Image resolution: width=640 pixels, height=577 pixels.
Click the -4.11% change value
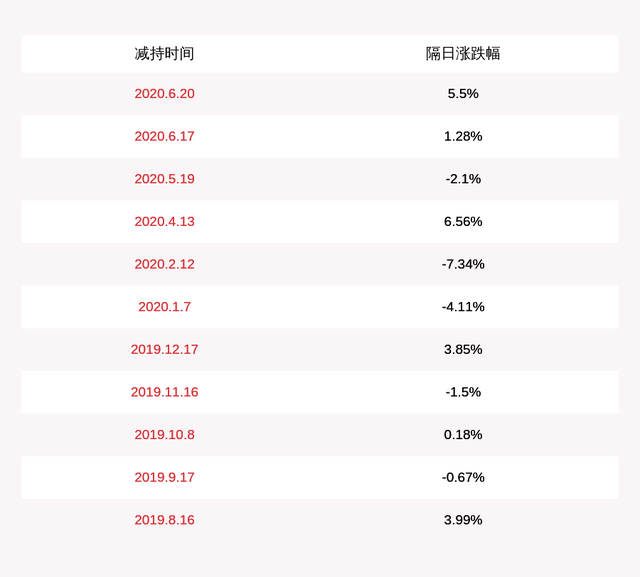coord(463,307)
